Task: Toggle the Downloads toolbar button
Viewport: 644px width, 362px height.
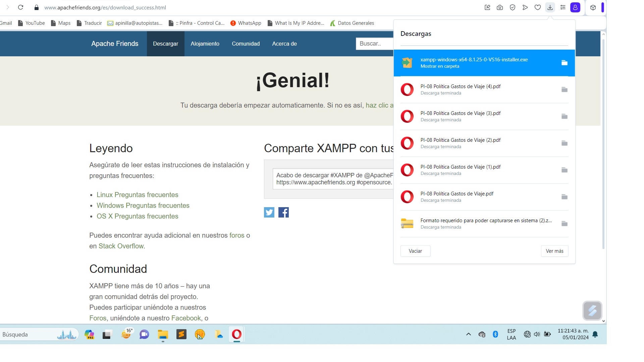Action: 550,7
